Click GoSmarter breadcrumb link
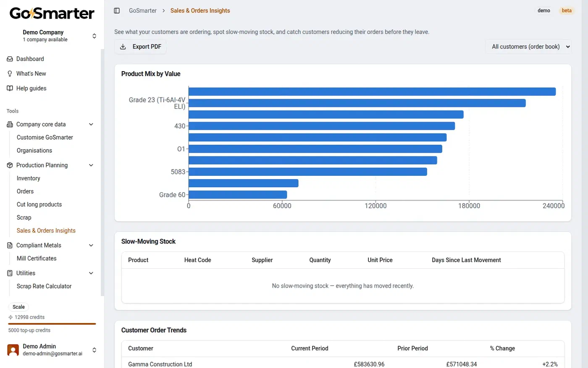This screenshot has height=368, width=588. coord(143,11)
